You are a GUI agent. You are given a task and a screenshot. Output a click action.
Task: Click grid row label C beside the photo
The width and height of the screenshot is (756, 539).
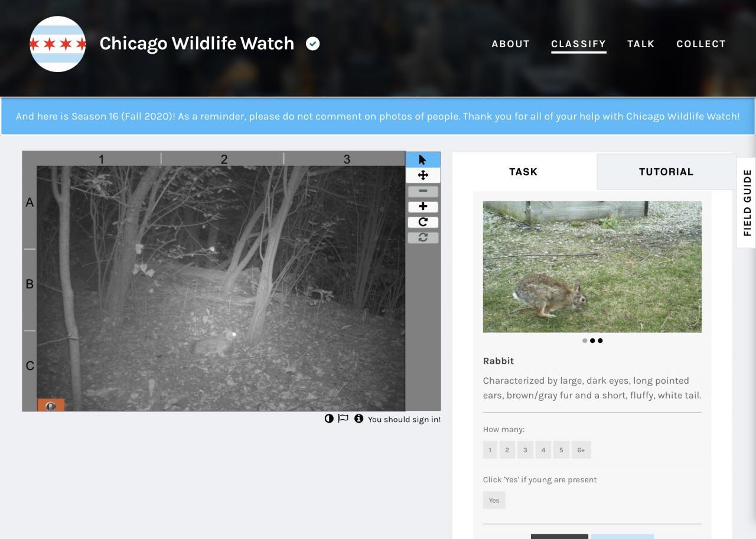(30, 365)
